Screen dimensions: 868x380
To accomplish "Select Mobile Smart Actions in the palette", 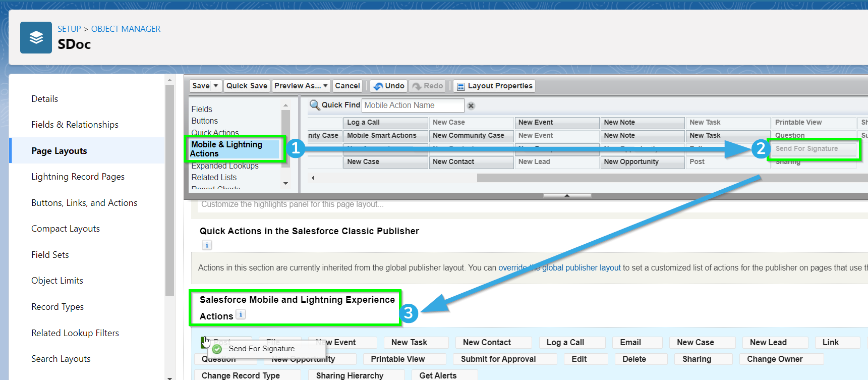I will pyautogui.click(x=385, y=135).
